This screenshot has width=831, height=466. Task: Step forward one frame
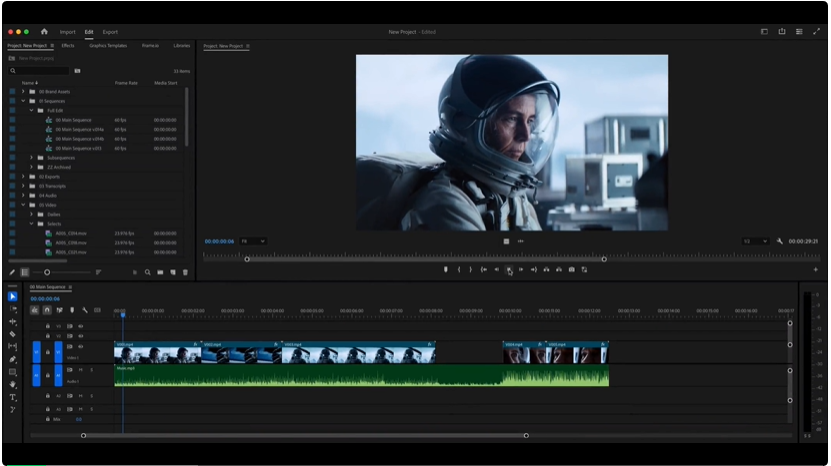coord(521,269)
